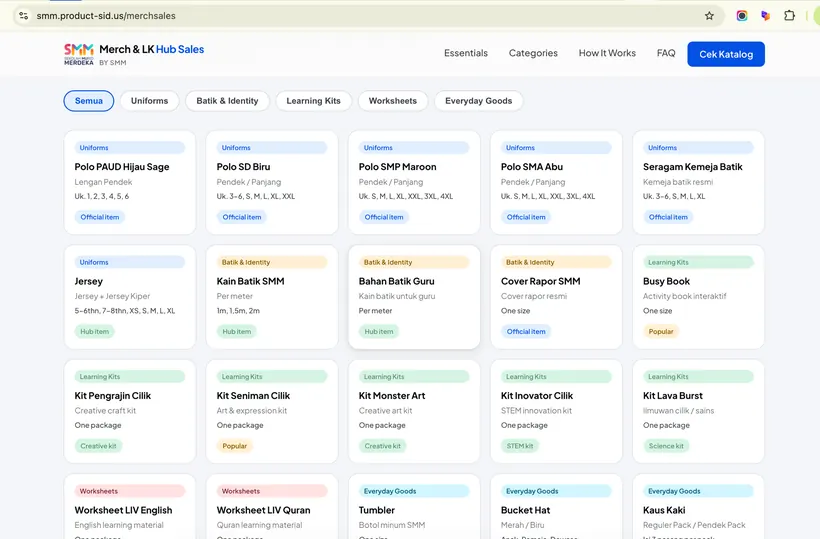
Task: Filter by Uniforms tab
Action: (150, 101)
